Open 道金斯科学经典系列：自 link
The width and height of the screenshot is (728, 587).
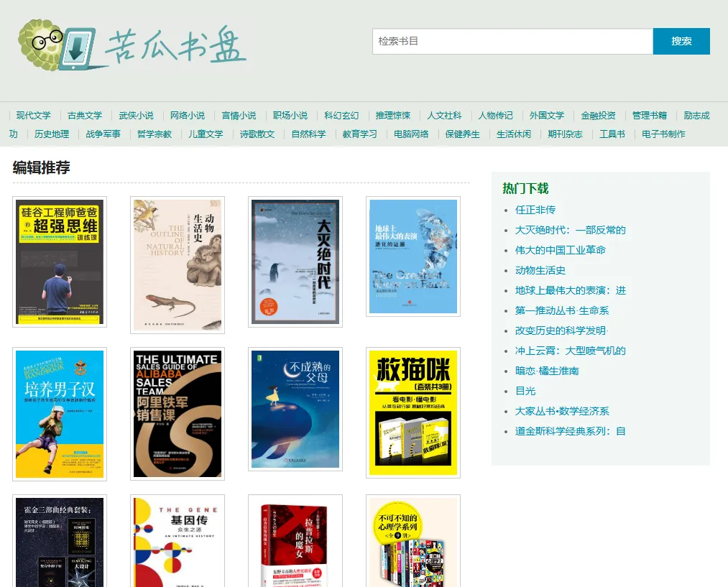[x=570, y=432]
